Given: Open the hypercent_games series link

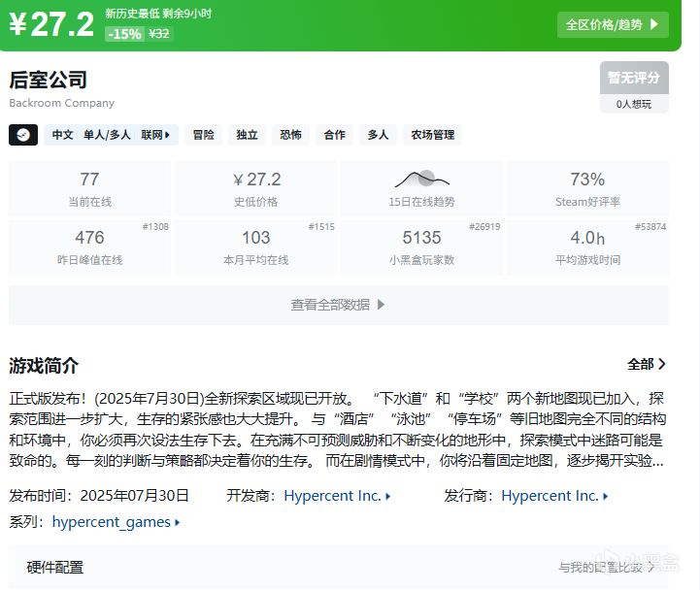Looking at the screenshot, I should point(117,522).
